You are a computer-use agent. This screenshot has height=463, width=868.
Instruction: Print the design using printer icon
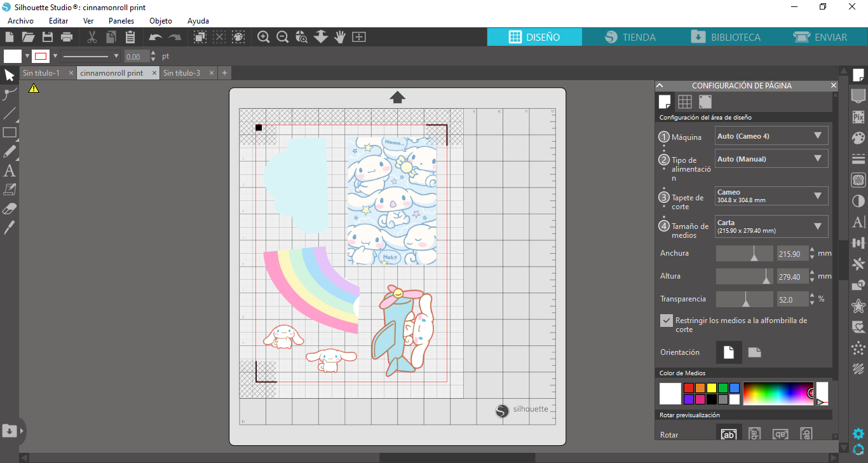pos(67,37)
